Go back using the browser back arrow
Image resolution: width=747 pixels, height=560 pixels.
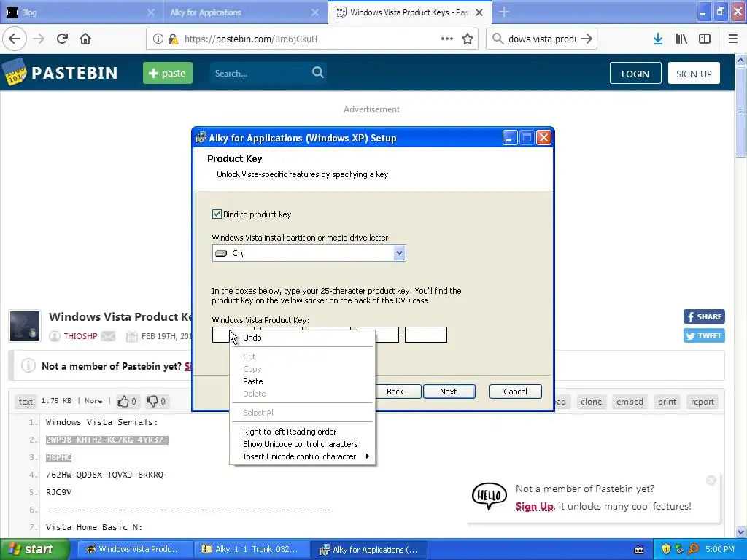pos(15,39)
